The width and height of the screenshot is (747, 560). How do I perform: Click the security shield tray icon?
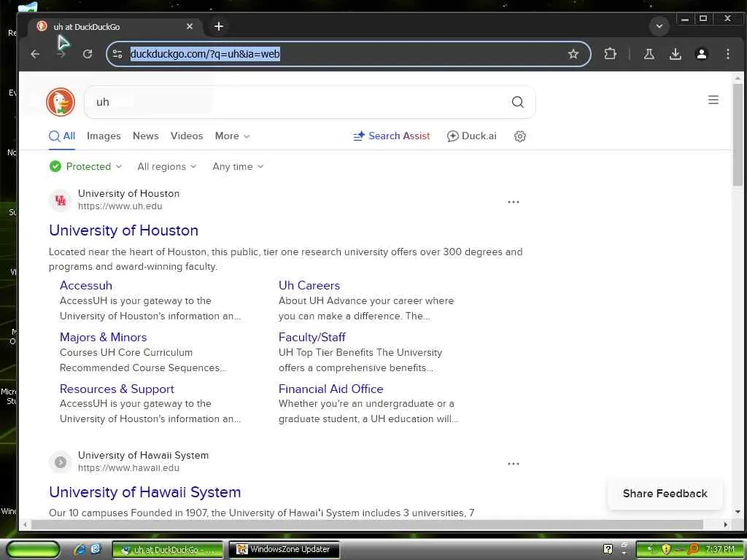click(x=666, y=549)
